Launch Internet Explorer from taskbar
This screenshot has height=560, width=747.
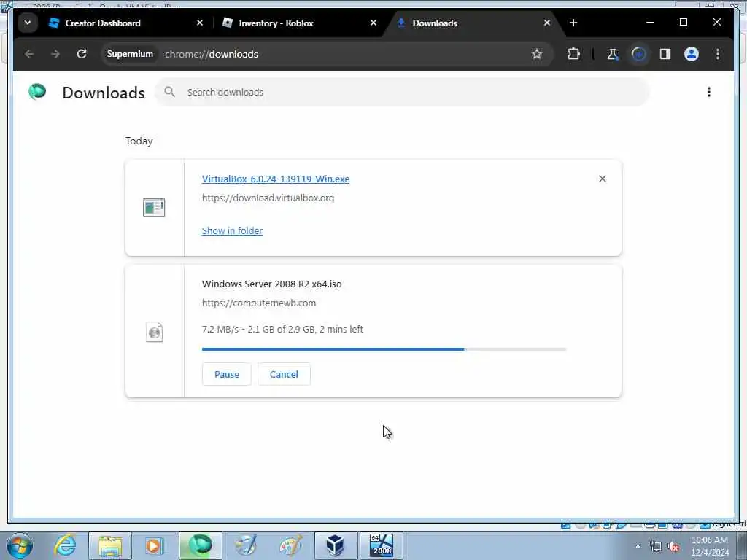pyautogui.click(x=65, y=545)
